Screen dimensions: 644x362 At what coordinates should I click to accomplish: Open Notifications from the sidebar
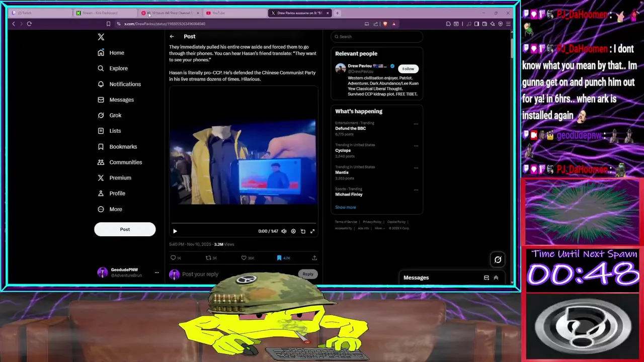click(119, 84)
